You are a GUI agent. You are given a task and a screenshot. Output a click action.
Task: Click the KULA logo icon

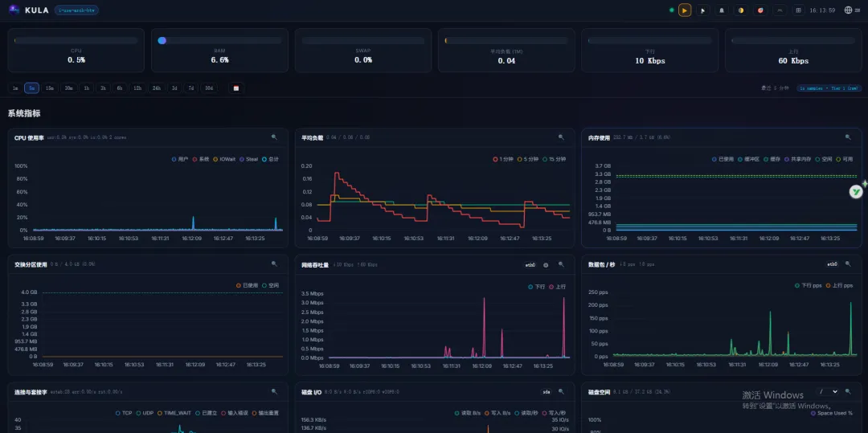[14, 10]
